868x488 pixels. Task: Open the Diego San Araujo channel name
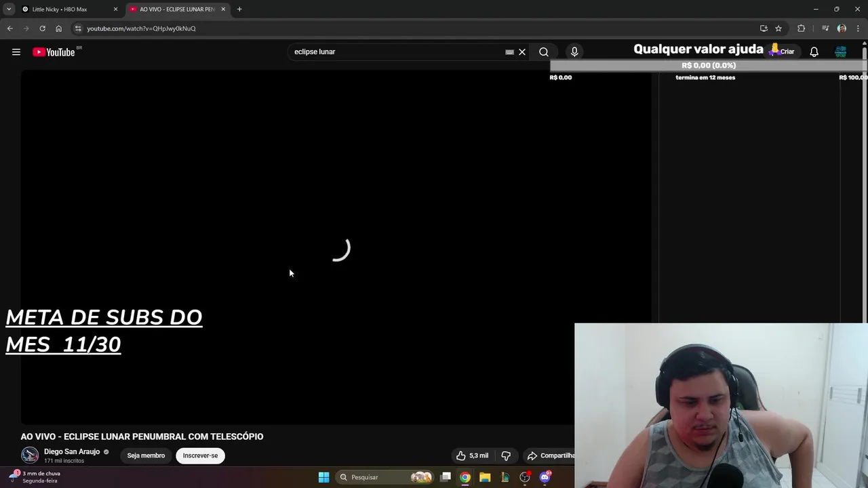pyautogui.click(x=72, y=451)
